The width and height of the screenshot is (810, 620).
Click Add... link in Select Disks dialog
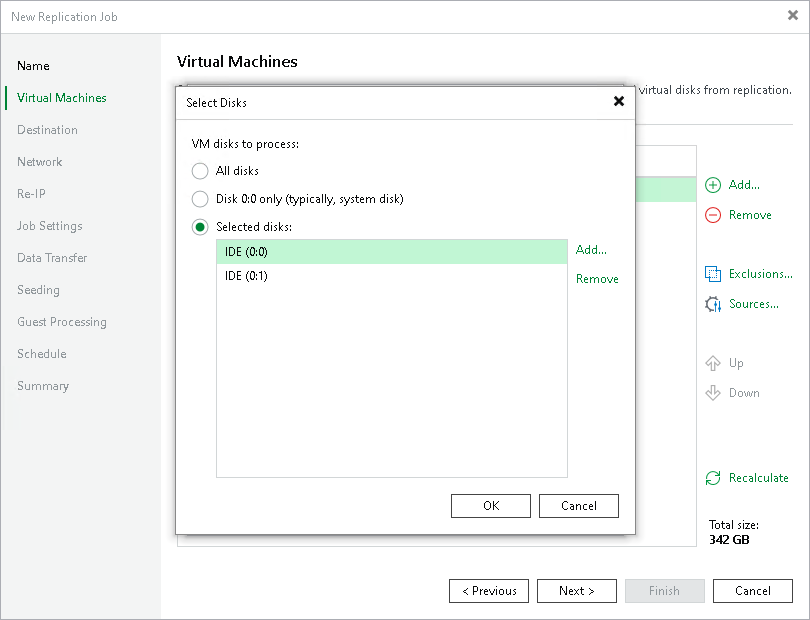(591, 250)
